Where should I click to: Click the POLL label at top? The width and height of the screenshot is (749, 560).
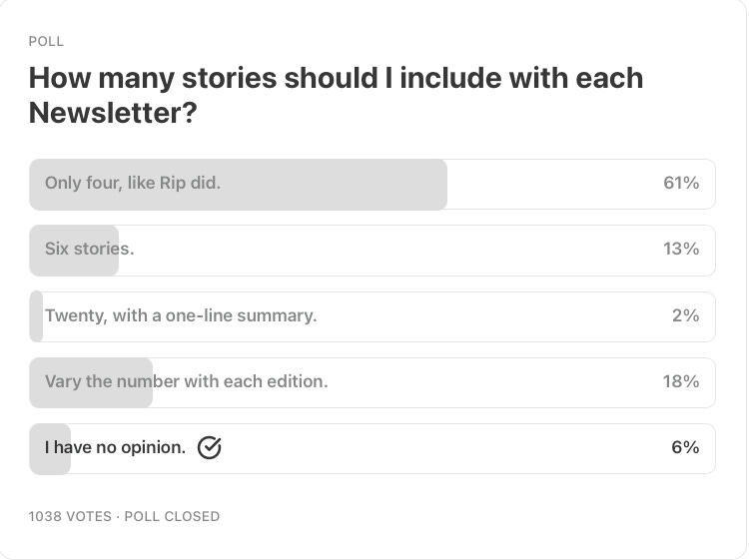point(46,42)
